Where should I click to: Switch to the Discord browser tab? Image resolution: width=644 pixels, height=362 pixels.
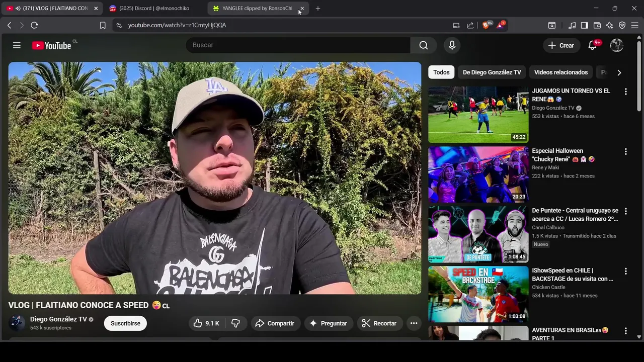[154, 9]
